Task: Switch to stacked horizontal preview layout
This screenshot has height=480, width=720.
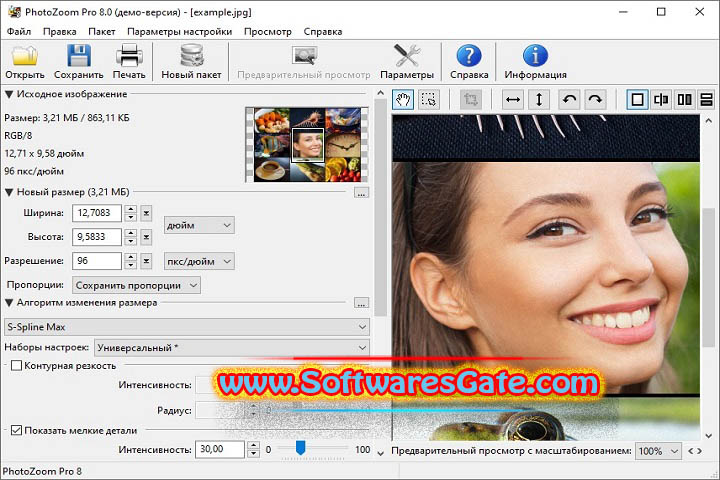Action: point(707,99)
